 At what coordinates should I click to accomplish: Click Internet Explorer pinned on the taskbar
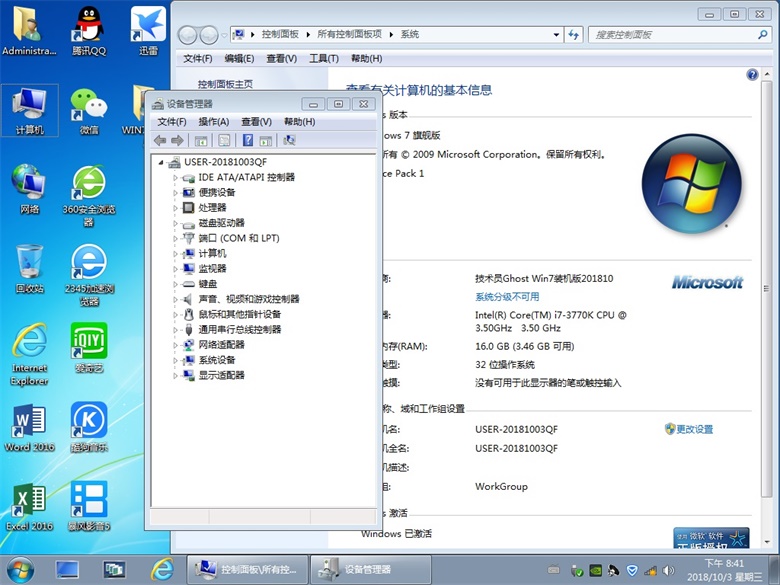[x=161, y=569]
